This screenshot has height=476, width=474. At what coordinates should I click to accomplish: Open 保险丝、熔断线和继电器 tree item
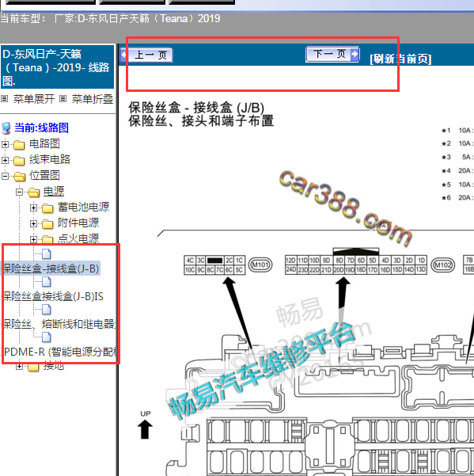click(x=59, y=324)
